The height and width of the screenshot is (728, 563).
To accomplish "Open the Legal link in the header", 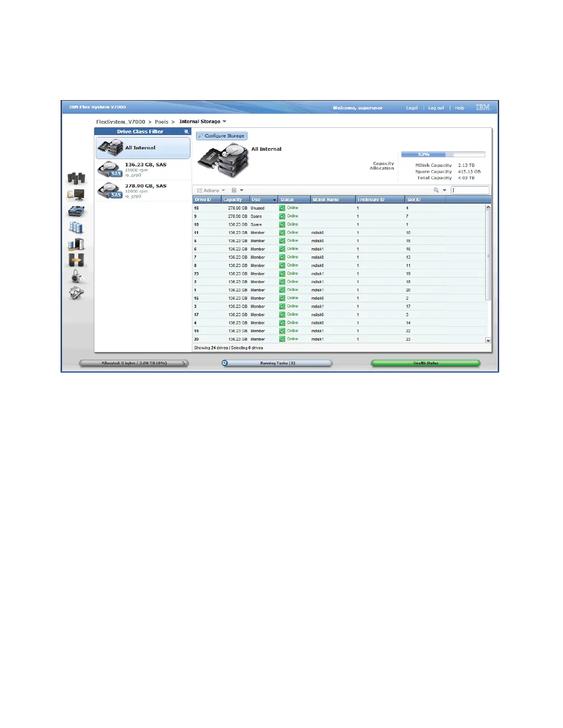I will [x=412, y=108].
